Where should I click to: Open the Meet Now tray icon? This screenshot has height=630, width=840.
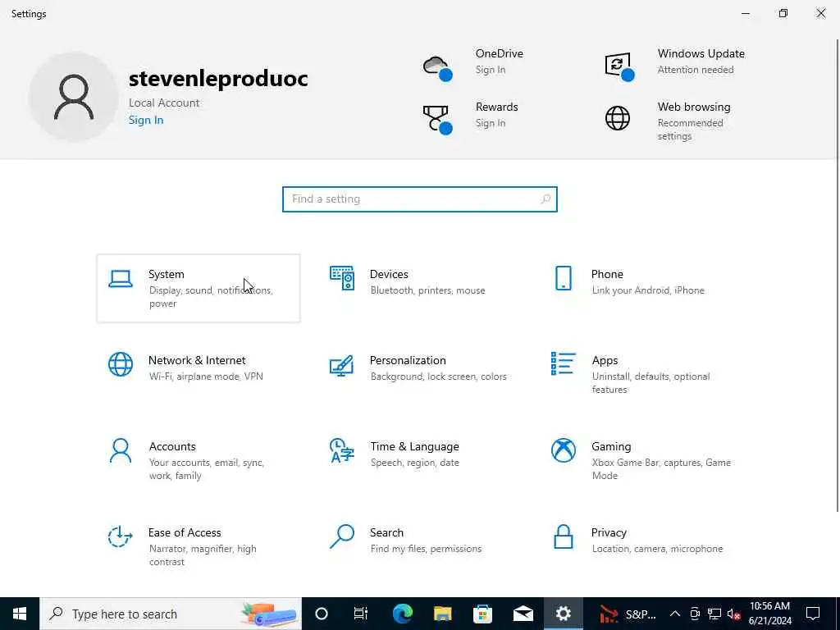coord(695,614)
